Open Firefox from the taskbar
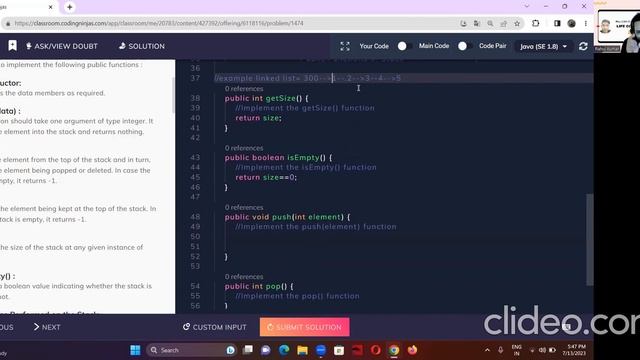 tap(412, 350)
